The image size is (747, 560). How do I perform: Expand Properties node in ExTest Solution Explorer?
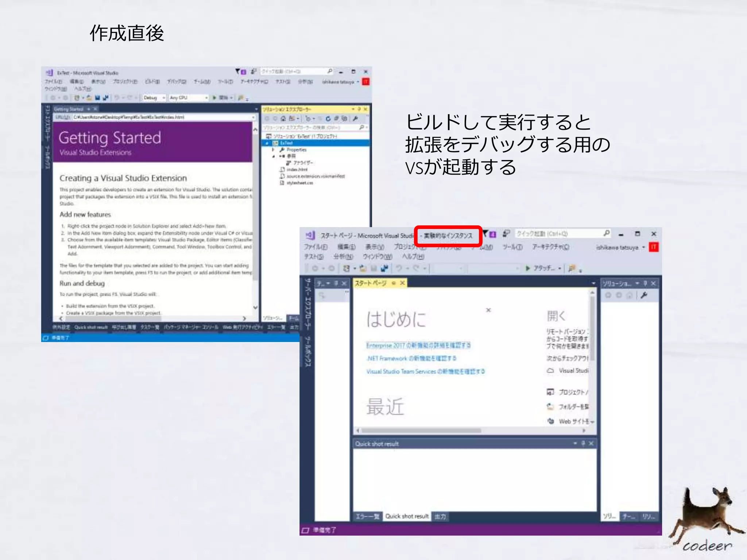point(273,150)
